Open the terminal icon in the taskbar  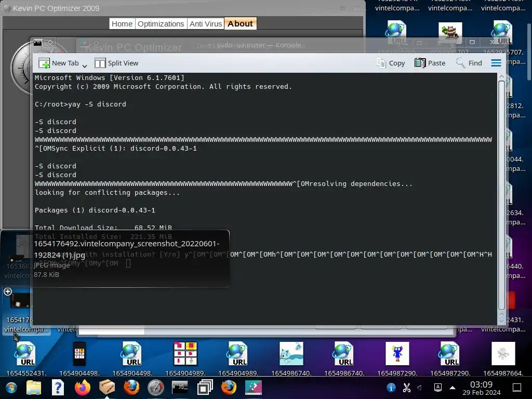(x=180, y=388)
